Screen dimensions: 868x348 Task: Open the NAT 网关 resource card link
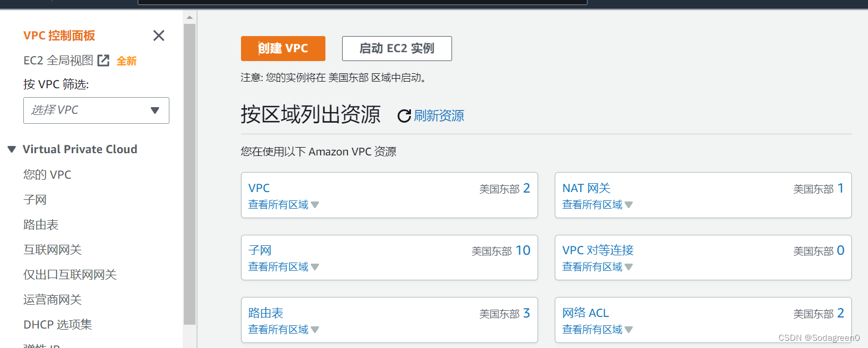pyautogui.click(x=586, y=188)
